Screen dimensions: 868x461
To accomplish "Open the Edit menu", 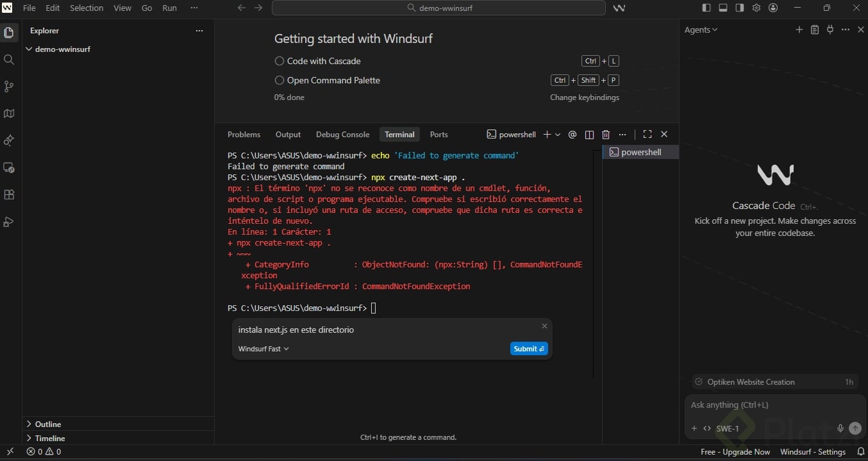I will (53, 8).
